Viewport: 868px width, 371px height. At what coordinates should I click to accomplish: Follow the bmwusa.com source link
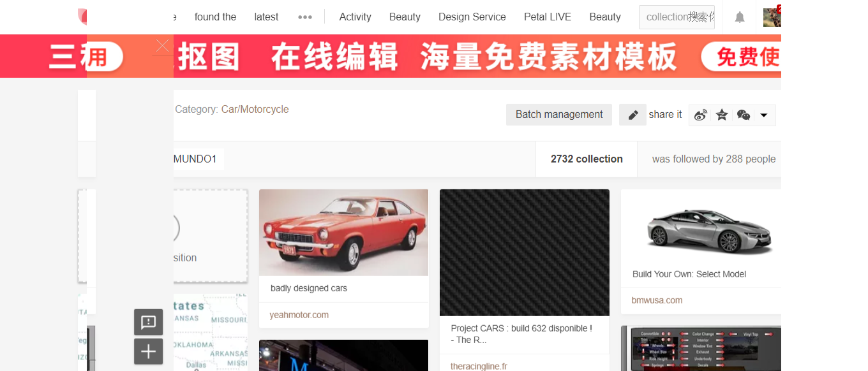pos(657,300)
